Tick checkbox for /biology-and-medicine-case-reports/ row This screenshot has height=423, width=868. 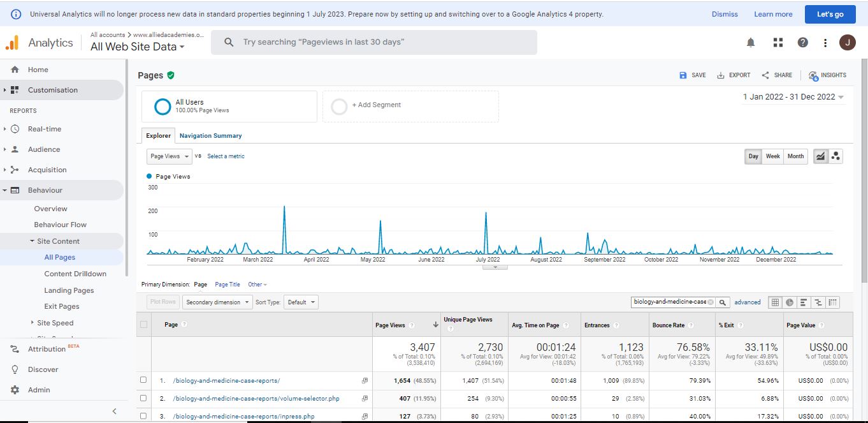coord(143,380)
